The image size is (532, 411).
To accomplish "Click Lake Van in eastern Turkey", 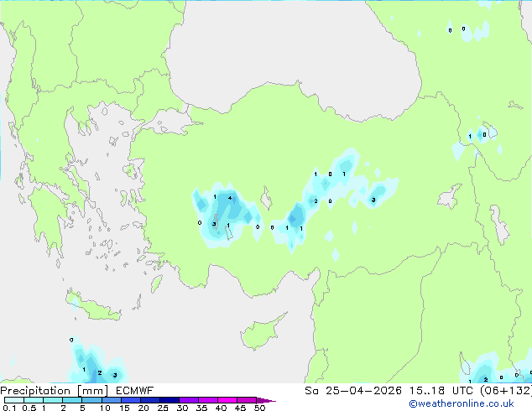I will [x=449, y=197].
